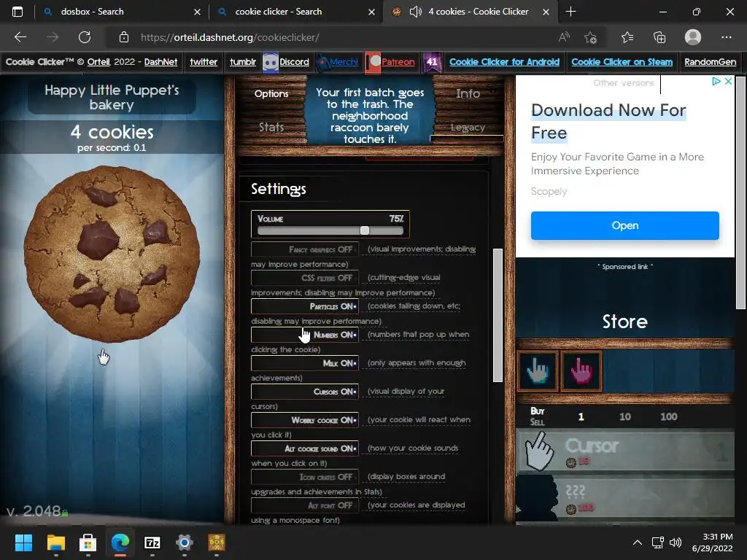Open the Collections icon
Image resolution: width=747 pixels, height=560 pixels.
(x=659, y=37)
